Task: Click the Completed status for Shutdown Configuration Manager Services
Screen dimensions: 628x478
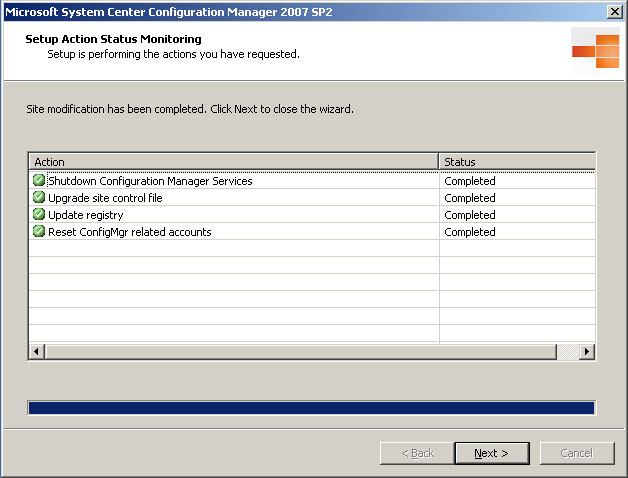Action: [x=470, y=181]
